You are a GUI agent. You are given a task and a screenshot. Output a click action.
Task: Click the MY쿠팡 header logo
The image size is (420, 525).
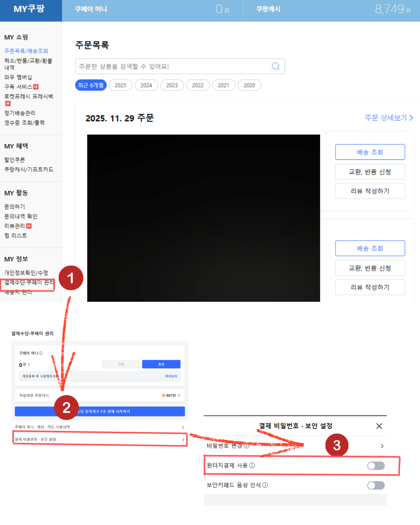(x=29, y=9)
